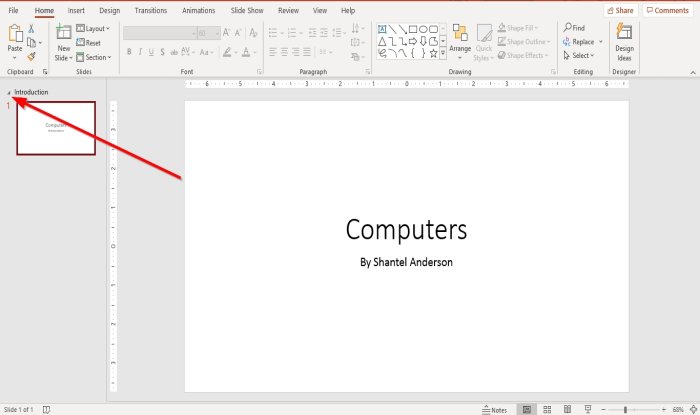The width and height of the screenshot is (700, 415).
Task: Open Design Ideas pane
Action: pyautogui.click(x=624, y=42)
